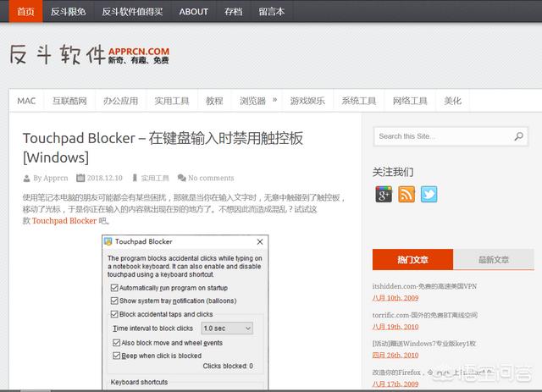Click the comment bubble icon
This screenshot has height=392, width=542.
tap(181, 178)
